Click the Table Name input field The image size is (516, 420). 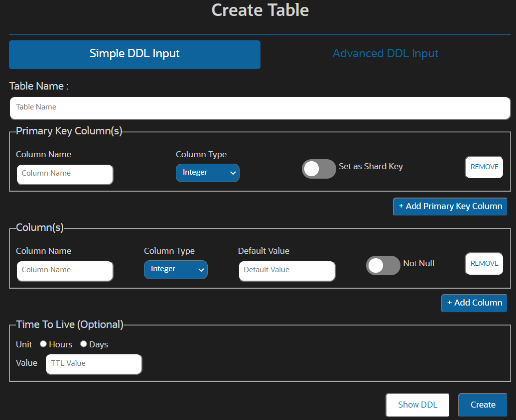tap(259, 107)
